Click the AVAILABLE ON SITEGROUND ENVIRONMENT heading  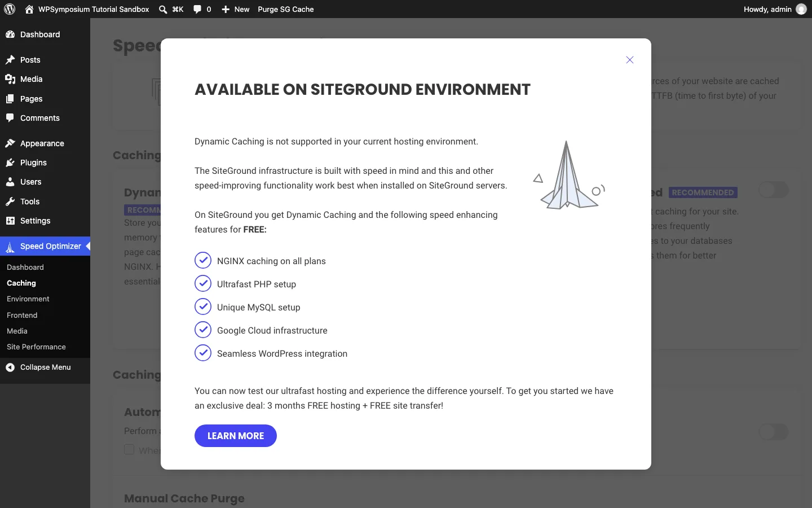[x=363, y=89]
